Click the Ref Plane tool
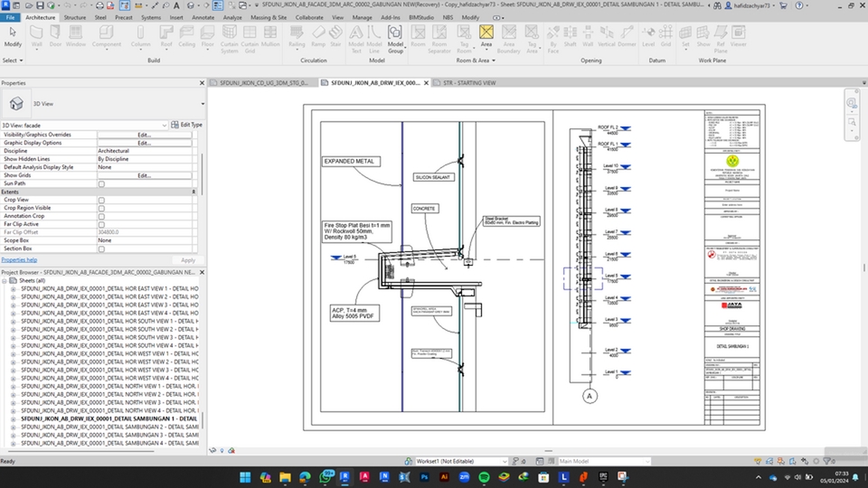This screenshot has width=868, height=488. (721, 38)
